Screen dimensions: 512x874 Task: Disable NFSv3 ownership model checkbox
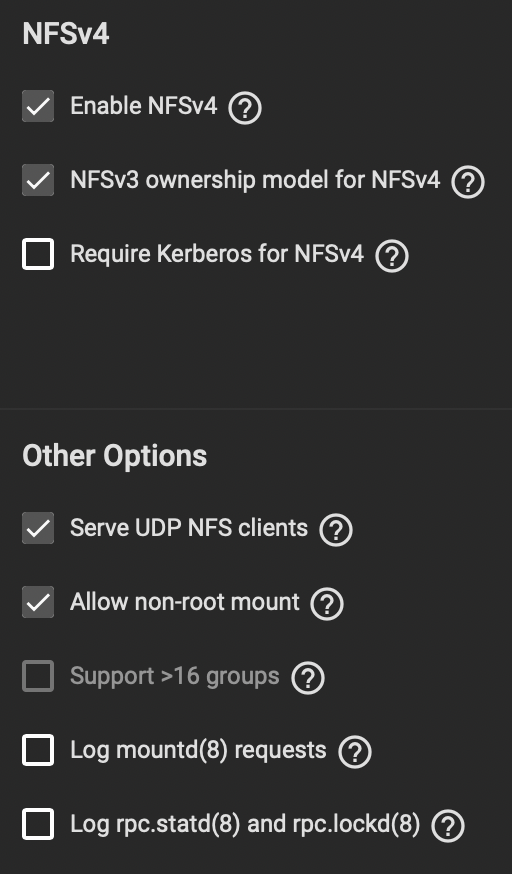coord(38,180)
